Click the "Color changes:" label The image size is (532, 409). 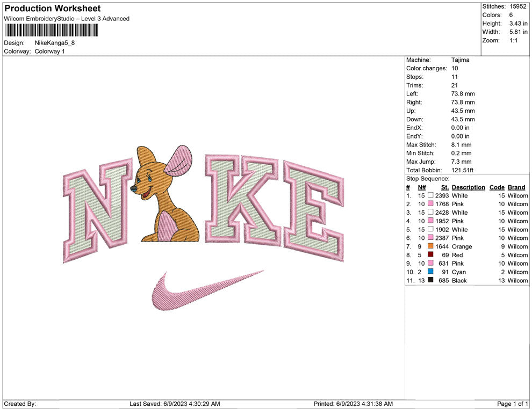427,69
